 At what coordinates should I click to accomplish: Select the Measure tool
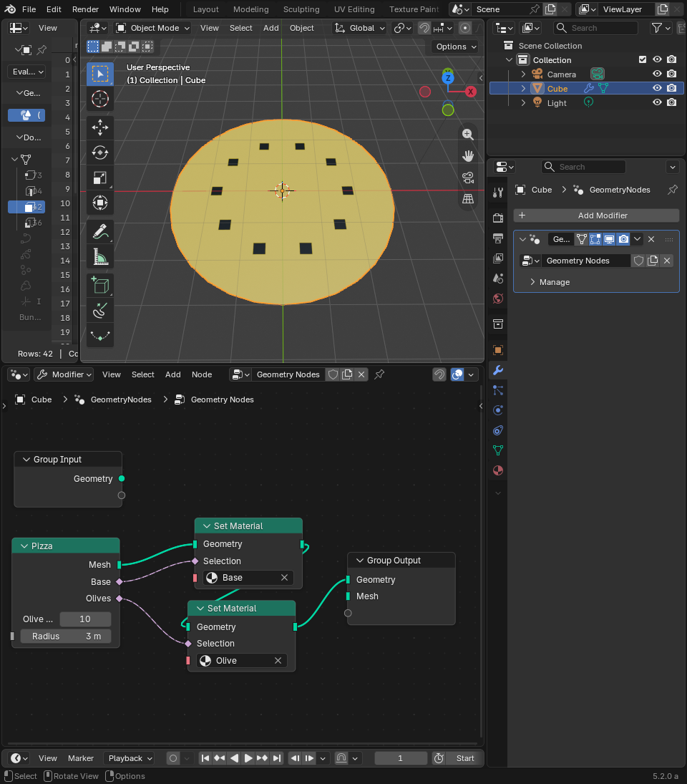click(x=100, y=257)
